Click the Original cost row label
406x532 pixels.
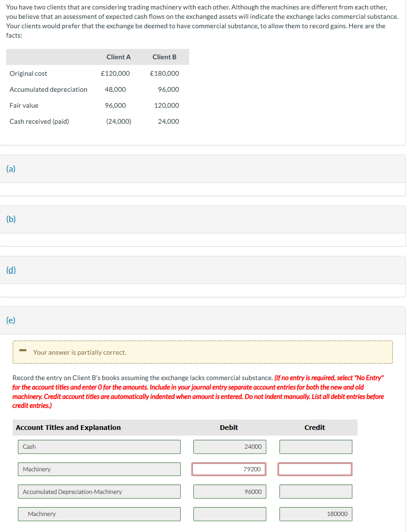pyautogui.click(x=28, y=74)
